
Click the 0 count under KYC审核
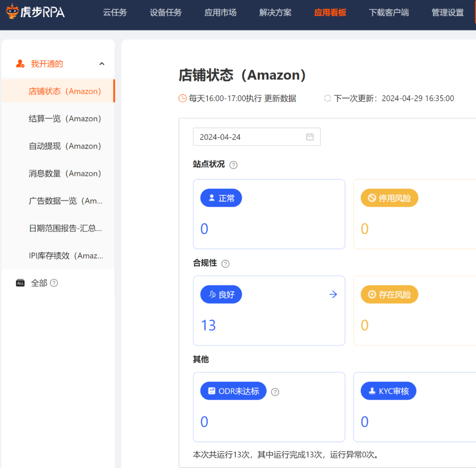coord(364,422)
